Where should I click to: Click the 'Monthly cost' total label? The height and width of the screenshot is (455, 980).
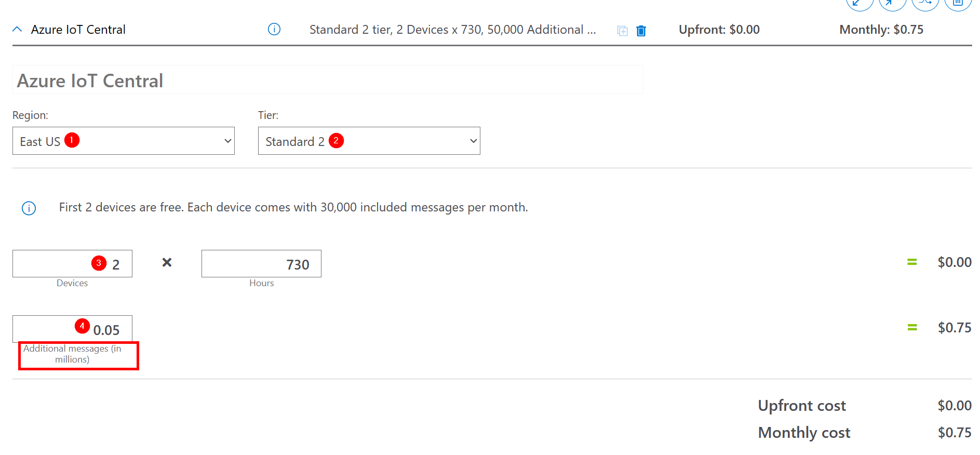tap(804, 433)
